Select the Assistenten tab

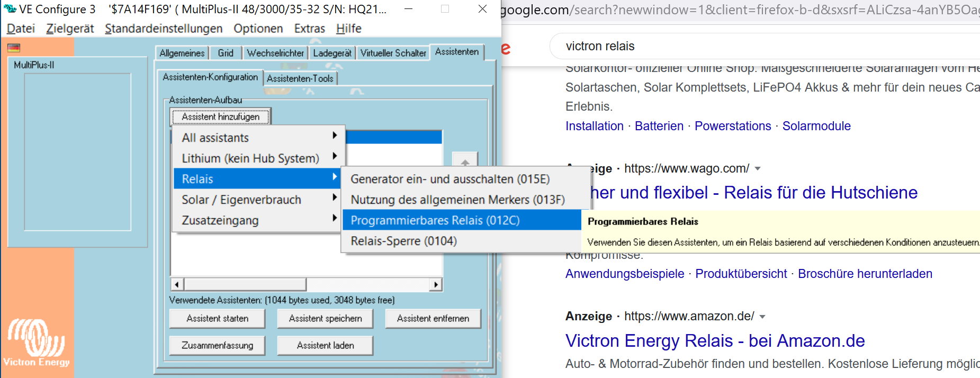457,51
